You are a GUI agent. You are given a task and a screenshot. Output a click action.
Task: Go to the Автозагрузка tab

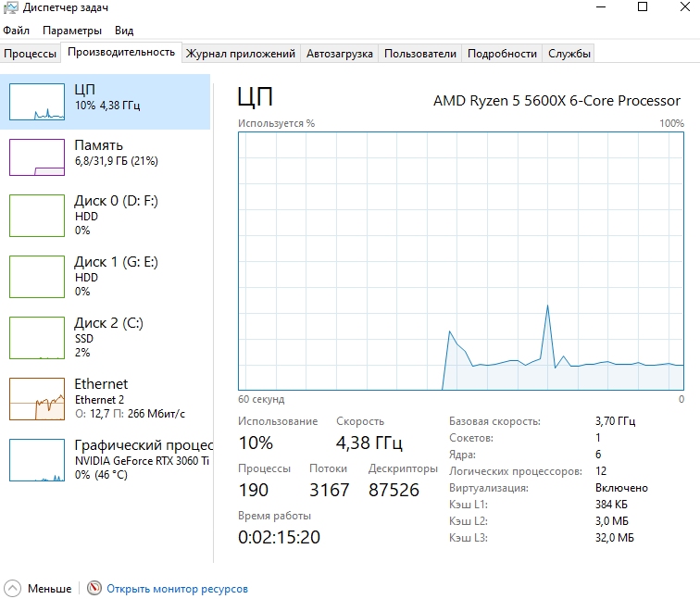(340, 54)
